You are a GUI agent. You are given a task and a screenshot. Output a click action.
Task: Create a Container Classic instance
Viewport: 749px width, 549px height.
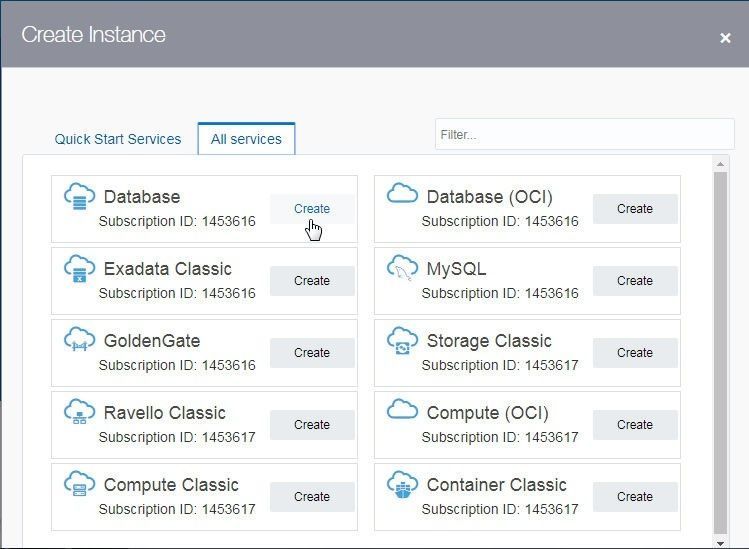635,497
